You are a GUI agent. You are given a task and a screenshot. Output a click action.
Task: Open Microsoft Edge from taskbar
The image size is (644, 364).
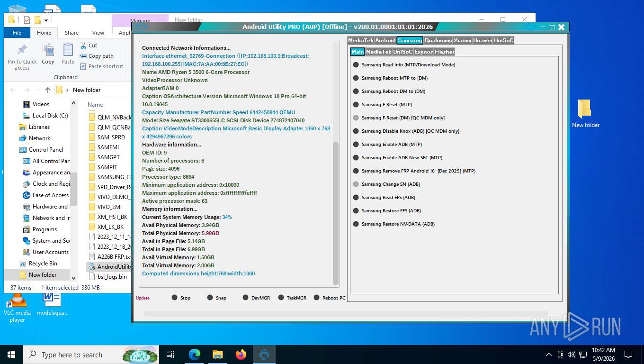pos(195,355)
